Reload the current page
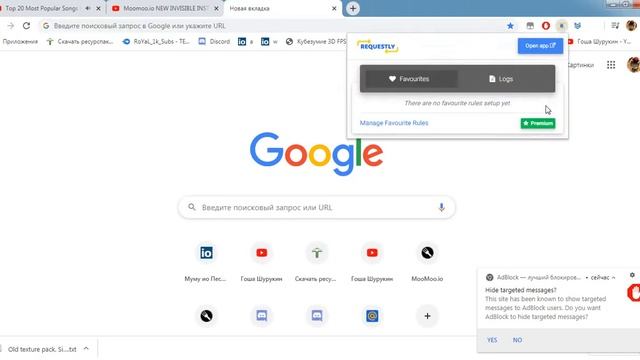The image size is (640, 360). (x=27, y=26)
